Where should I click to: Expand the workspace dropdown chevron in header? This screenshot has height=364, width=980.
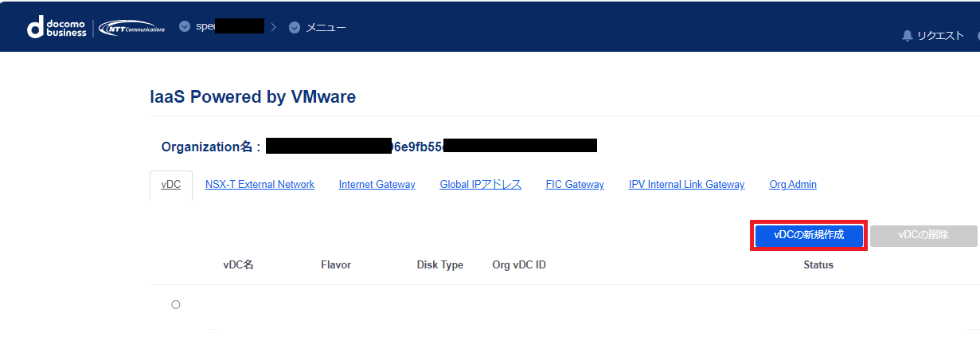(x=185, y=26)
